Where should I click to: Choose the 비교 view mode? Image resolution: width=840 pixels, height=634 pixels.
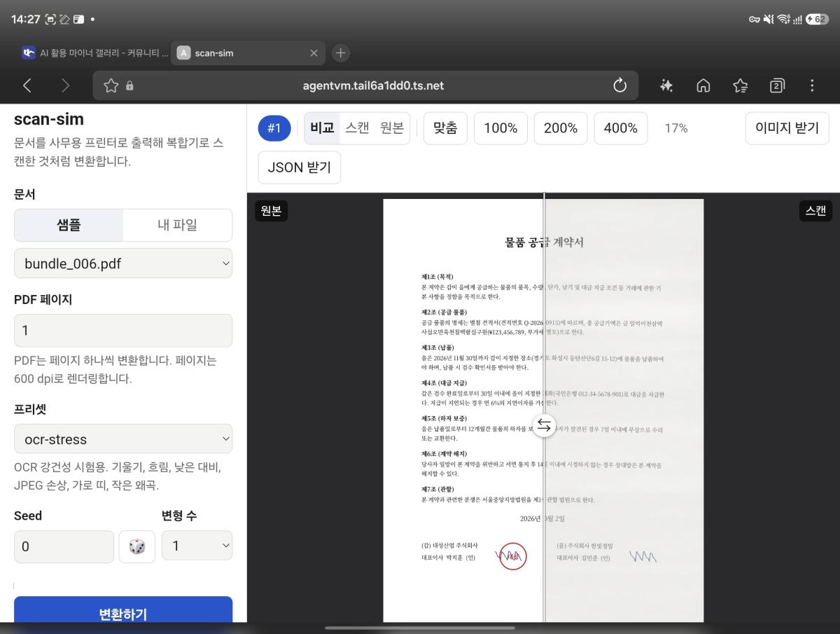tap(322, 128)
